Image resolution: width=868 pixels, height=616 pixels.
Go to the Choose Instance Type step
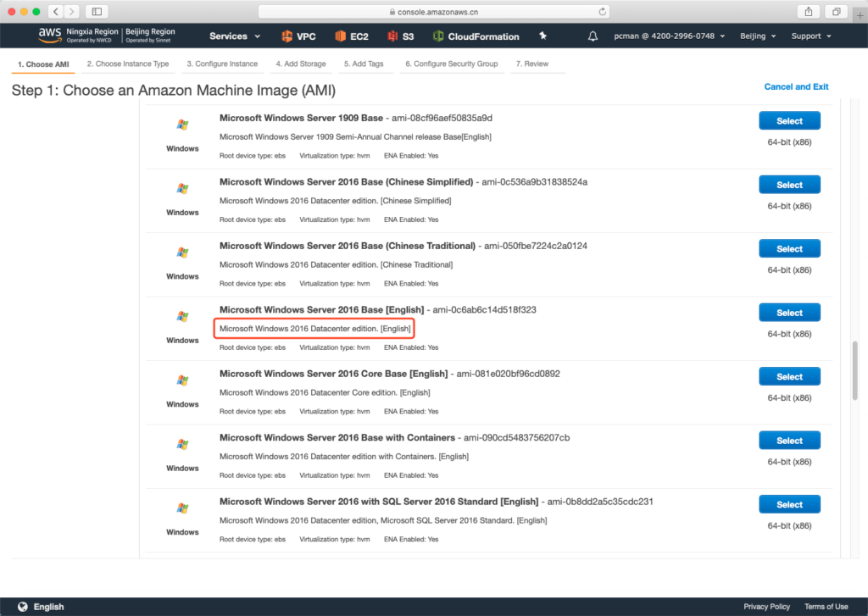click(x=131, y=64)
